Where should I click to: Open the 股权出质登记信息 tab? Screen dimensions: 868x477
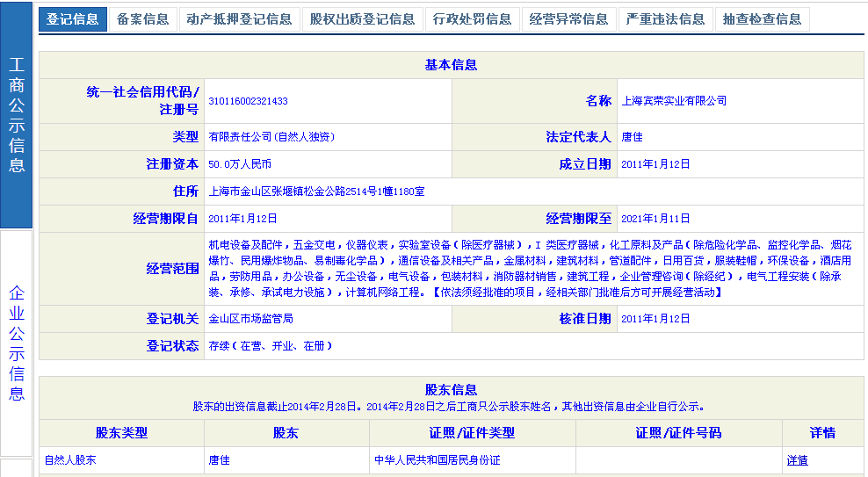pos(362,19)
